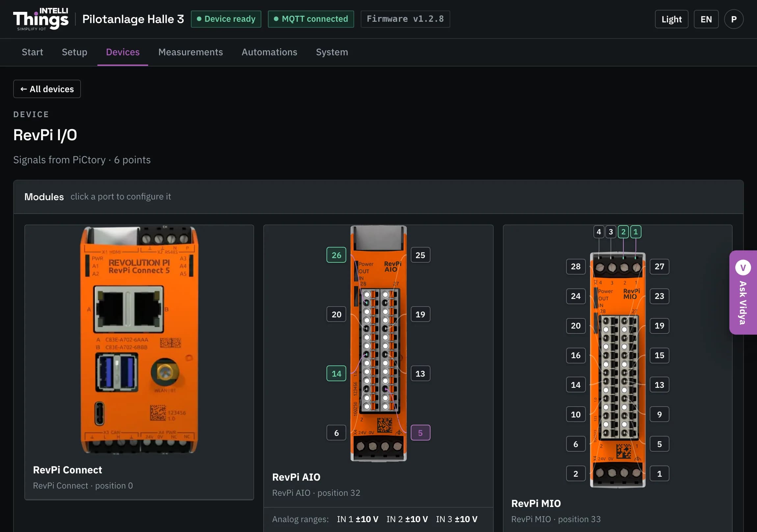Viewport: 757px width, 532px height.
Task: Configure top port 3 on RevPi MIO
Action: click(x=611, y=231)
